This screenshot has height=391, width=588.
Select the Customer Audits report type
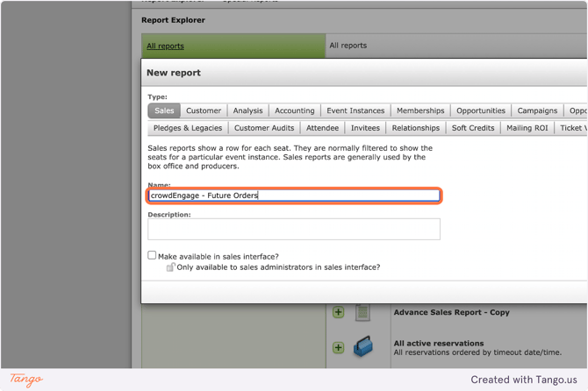[x=264, y=128]
